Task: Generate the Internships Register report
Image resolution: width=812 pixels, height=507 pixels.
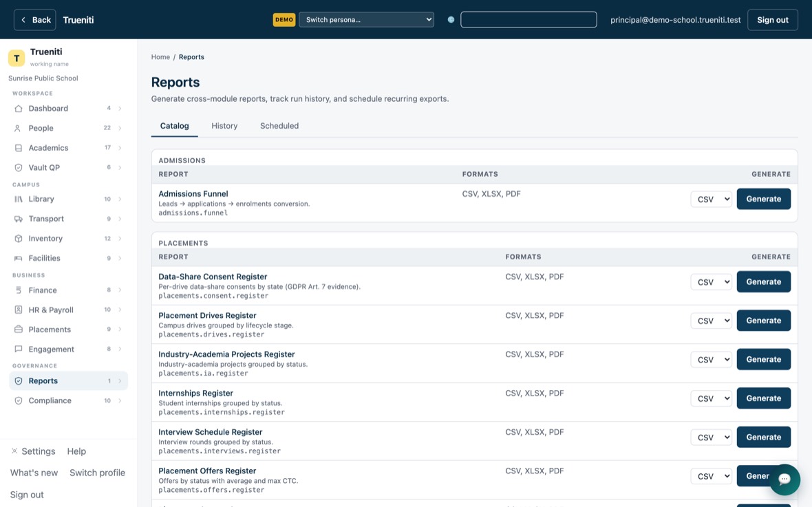Action: pos(763,398)
